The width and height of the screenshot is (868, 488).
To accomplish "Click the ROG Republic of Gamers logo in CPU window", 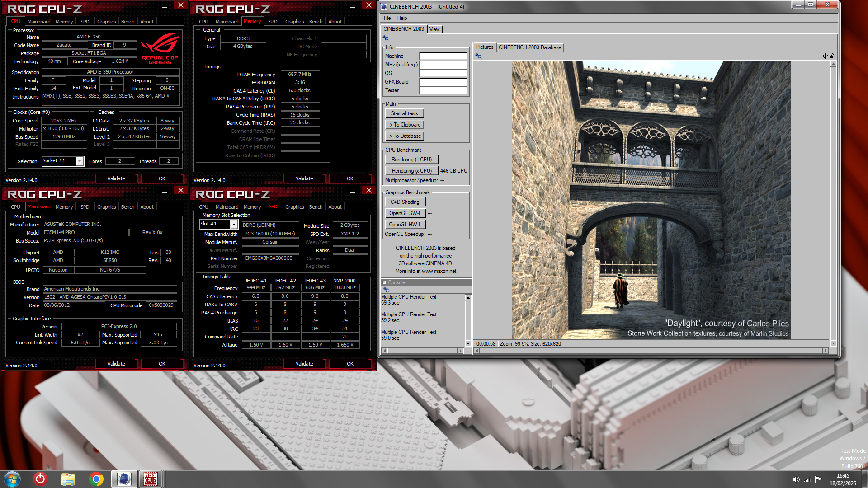I will (x=160, y=48).
